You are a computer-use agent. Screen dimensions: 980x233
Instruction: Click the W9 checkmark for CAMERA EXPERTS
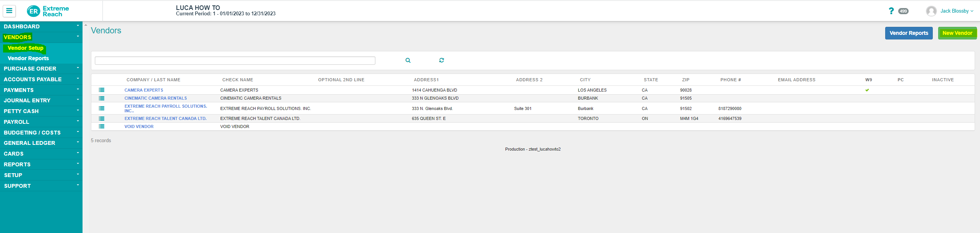pyautogui.click(x=867, y=90)
